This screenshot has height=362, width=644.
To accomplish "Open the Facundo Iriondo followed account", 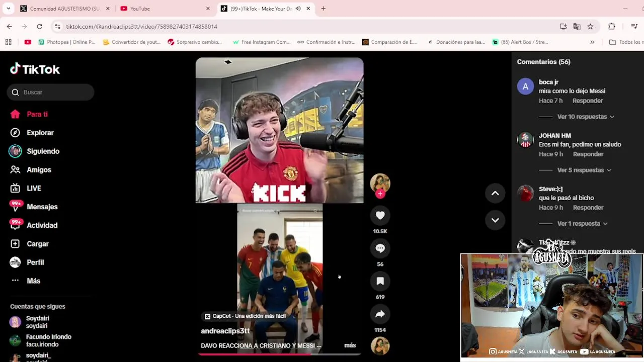I will click(x=41, y=340).
